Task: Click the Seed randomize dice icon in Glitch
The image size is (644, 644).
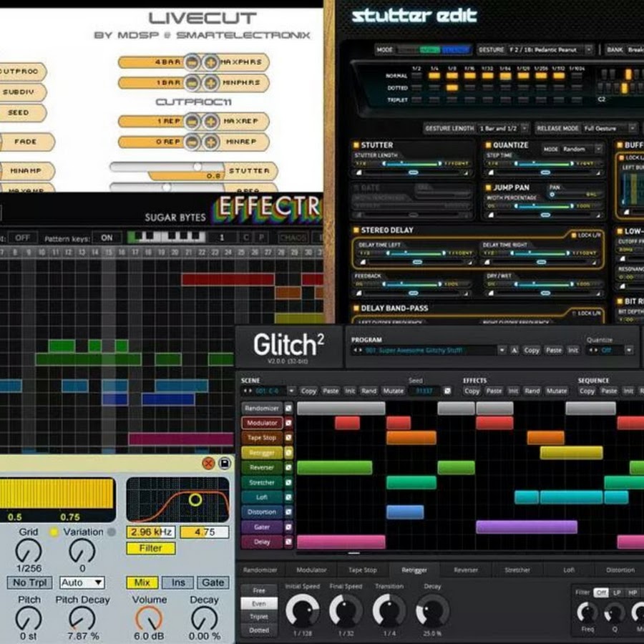Action: (447, 391)
